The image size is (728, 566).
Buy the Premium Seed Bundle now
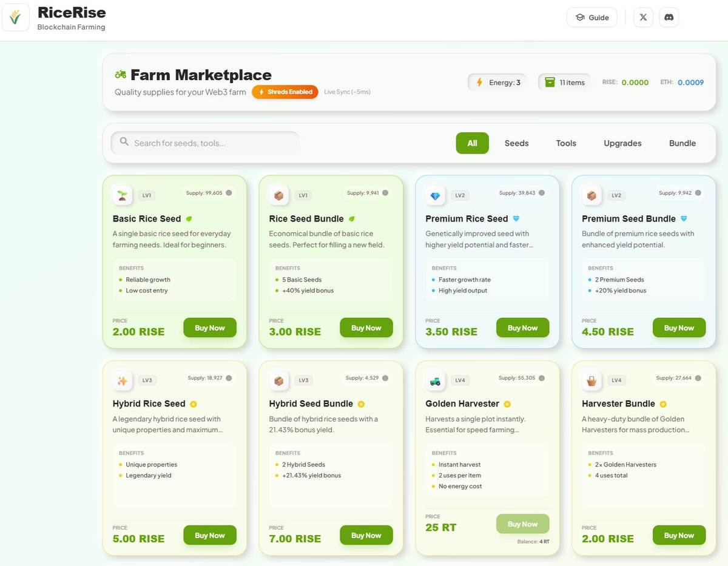pos(679,328)
